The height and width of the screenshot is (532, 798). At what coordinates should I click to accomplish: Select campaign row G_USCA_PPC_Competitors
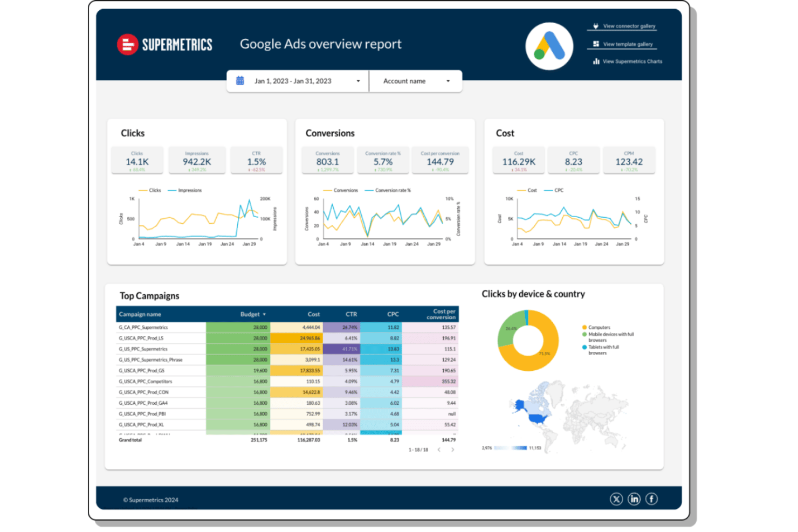coord(287,381)
